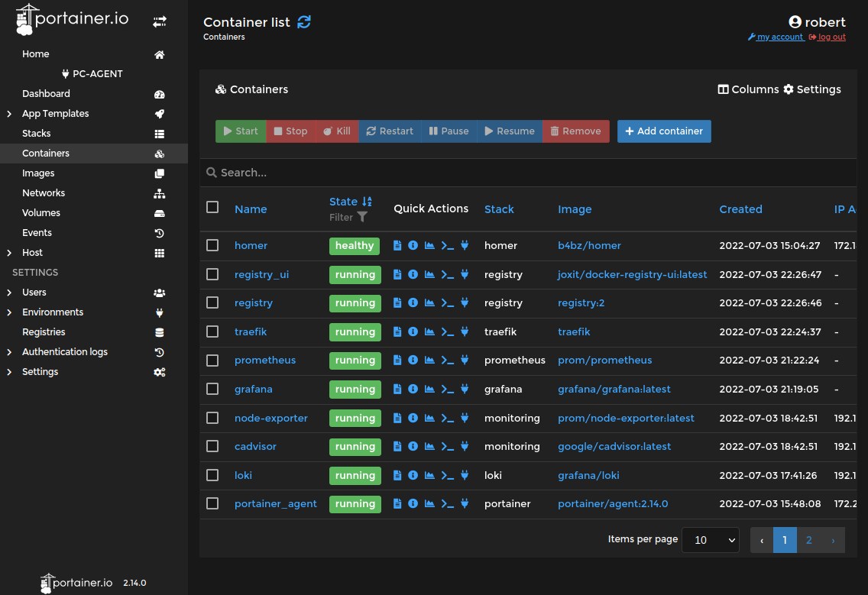Screen dimensions: 868x595
Task: Toggle sidebar collapse arrows icon
Action: 159,22
